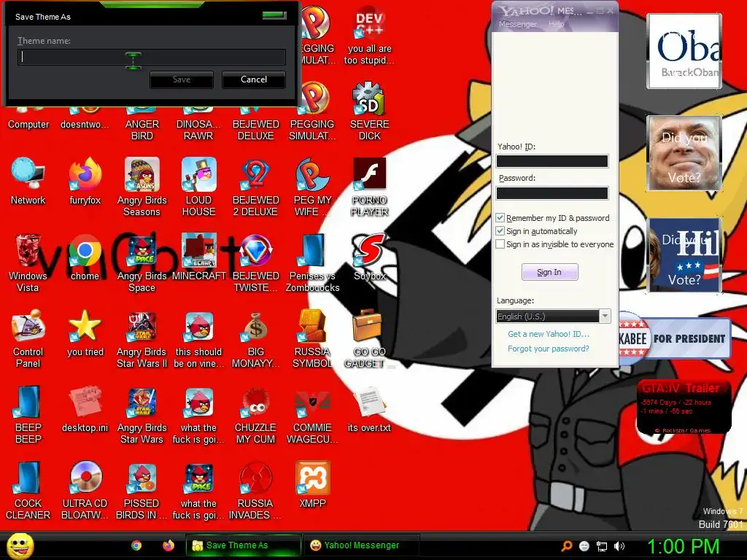
Task: Click the Obama sidebar gadget
Action: (x=684, y=51)
